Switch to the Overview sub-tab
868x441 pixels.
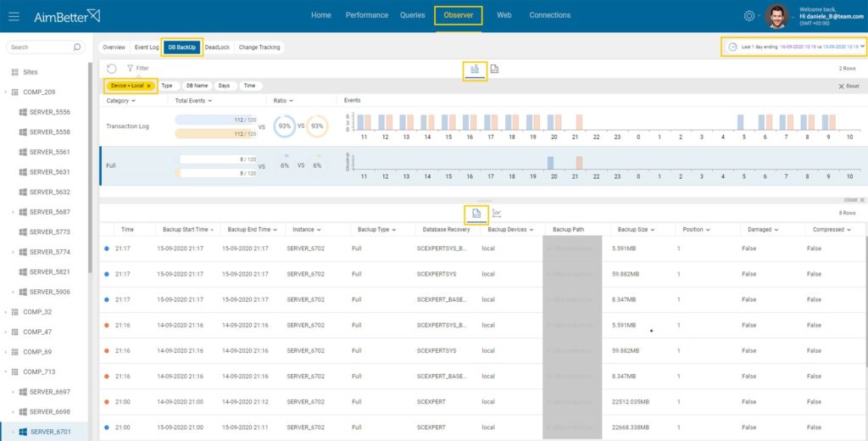point(114,47)
